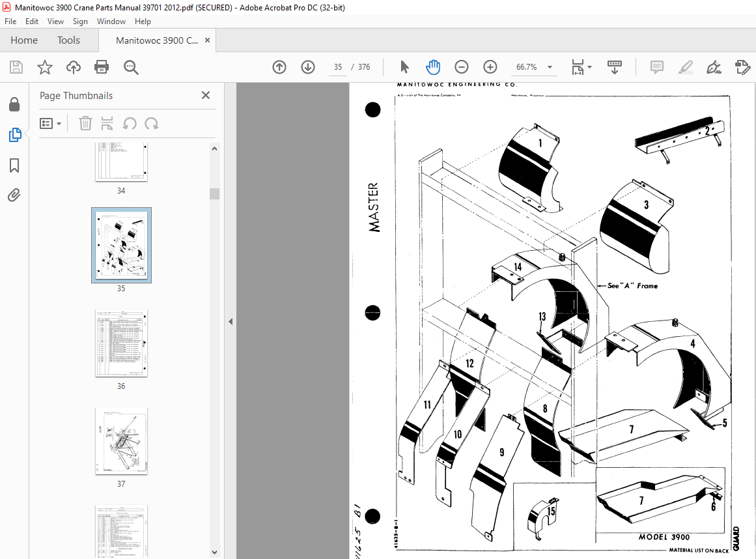756x559 pixels.
Task: Click 'Page Thumbnails' panel title
Action: click(76, 96)
